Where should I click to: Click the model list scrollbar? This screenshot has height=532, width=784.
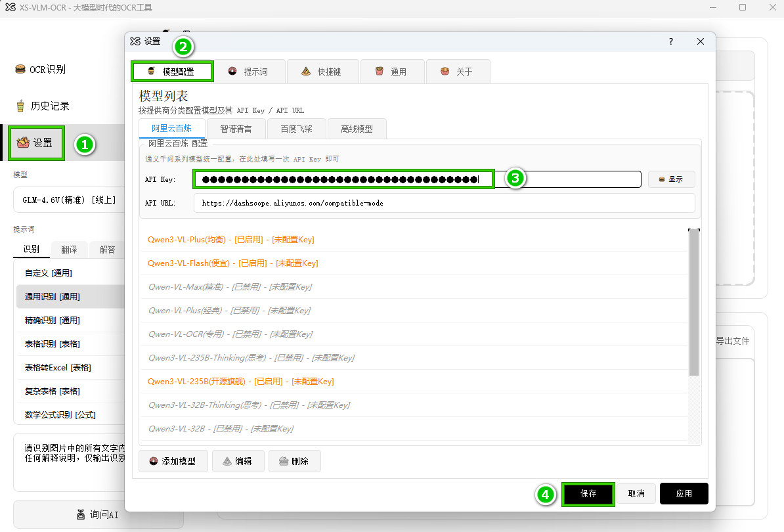click(x=693, y=303)
